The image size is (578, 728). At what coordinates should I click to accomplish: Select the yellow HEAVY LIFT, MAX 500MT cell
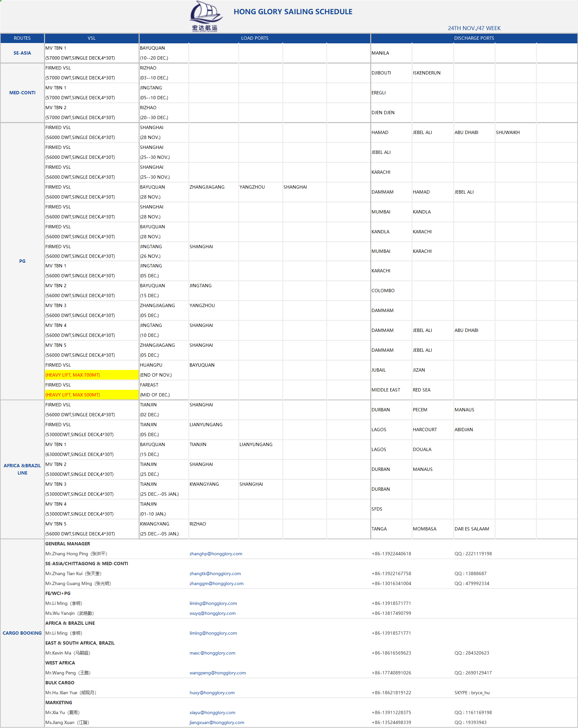(x=92, y=395)
